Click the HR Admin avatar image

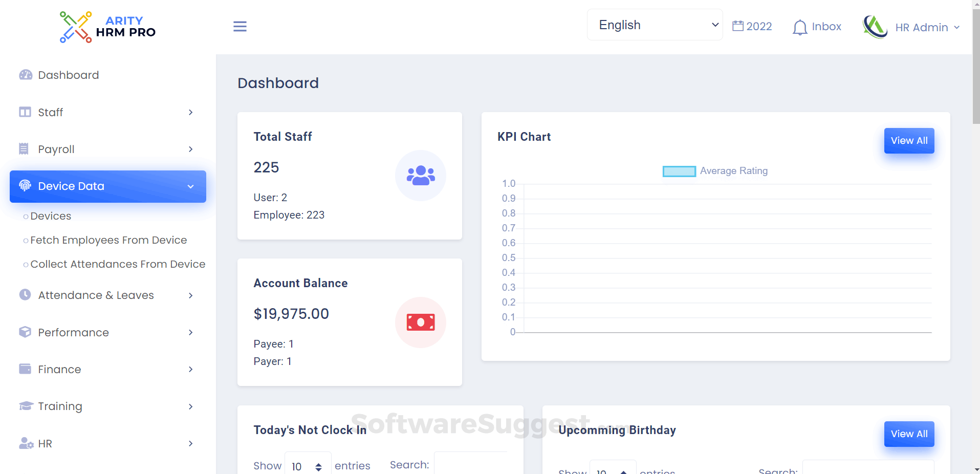875,27
